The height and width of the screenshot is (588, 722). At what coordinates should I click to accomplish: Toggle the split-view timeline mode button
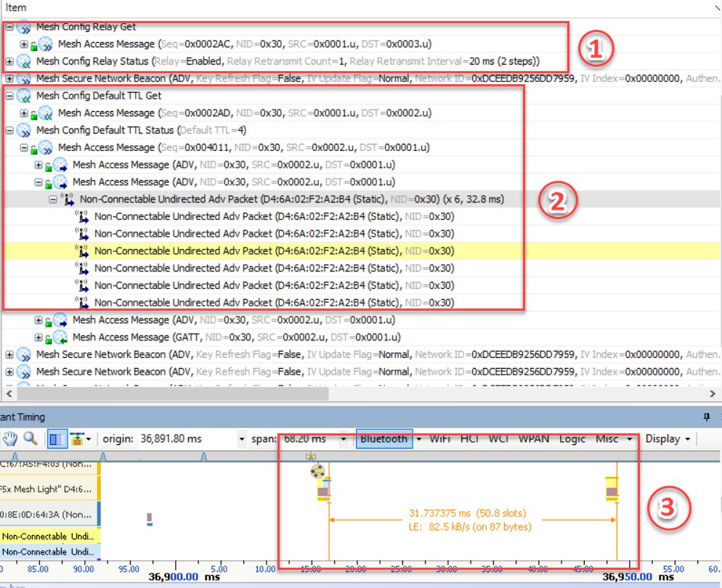click(x=55, y=438)
